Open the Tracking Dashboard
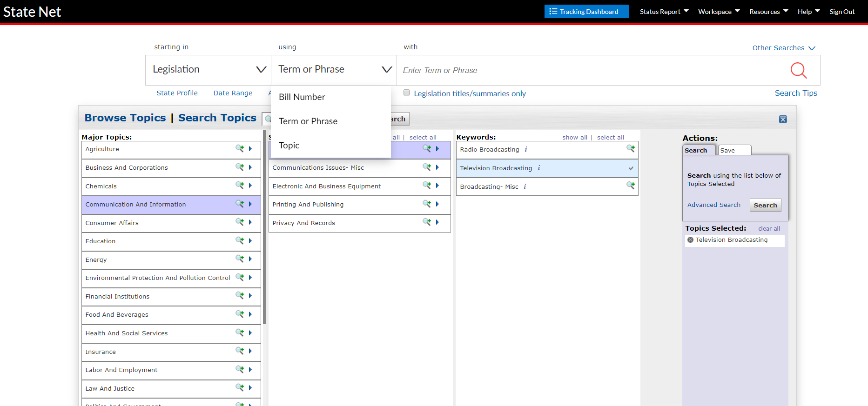This screenshot has height=406, width=868. (x=586, y=12)
